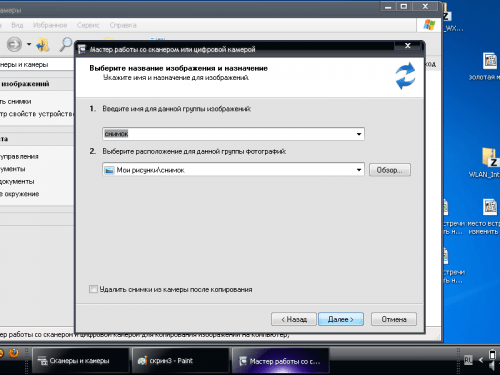Expand hidden tray icons arrow
Viewport: 500px width, 375px height.
pyautogui.click(x=481, y=360)
